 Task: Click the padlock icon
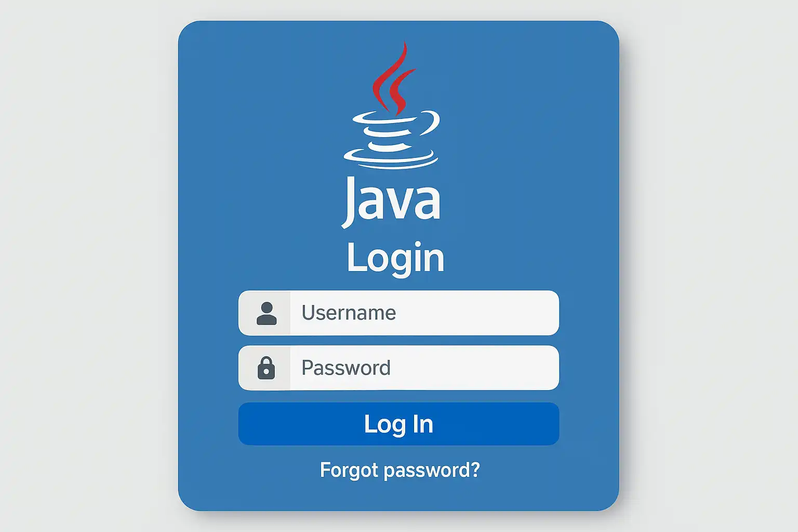point(266,368)
